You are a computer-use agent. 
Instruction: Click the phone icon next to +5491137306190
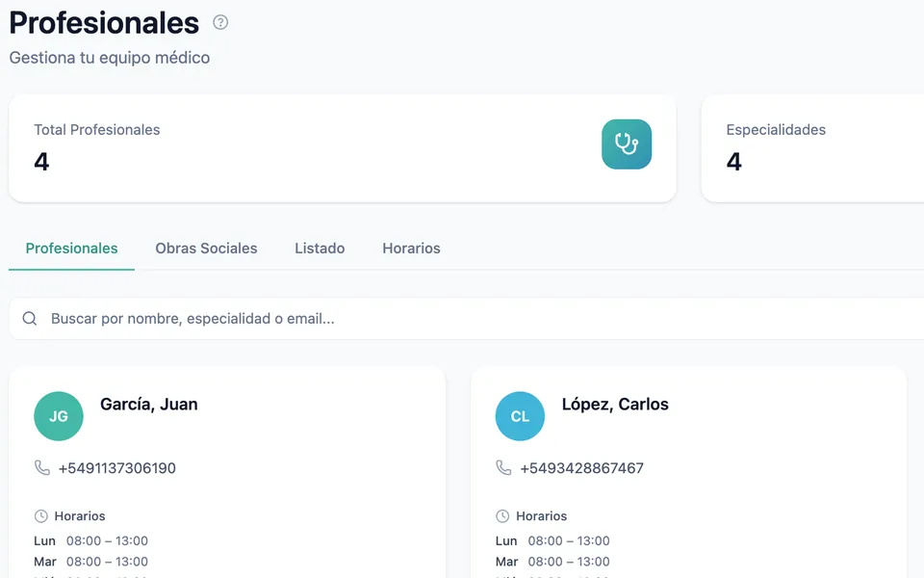click(x=41, y=468)
